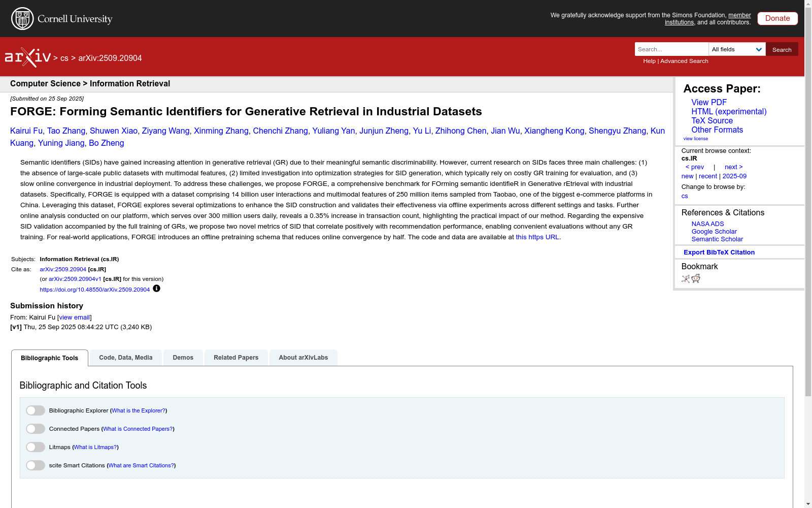
Task: Go to the prev paper link
Action: coord(695,167)
